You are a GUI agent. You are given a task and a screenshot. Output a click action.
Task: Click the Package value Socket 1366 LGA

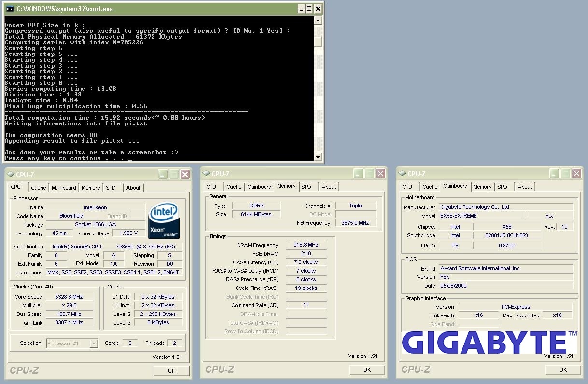point(96,225)
